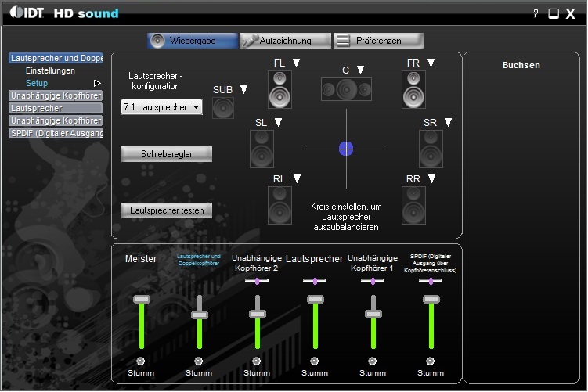Open the SUB speaker dropdown arrow
588x392 pixels.
(243, 89)
